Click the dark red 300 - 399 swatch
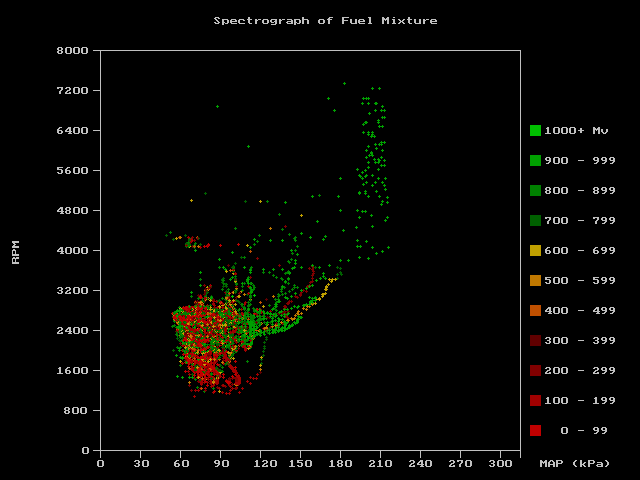The image size is (640, 480). tap(535, 340)
